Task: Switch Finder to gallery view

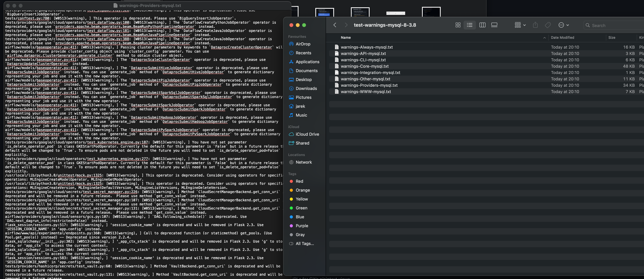Action: click(494, 25)
